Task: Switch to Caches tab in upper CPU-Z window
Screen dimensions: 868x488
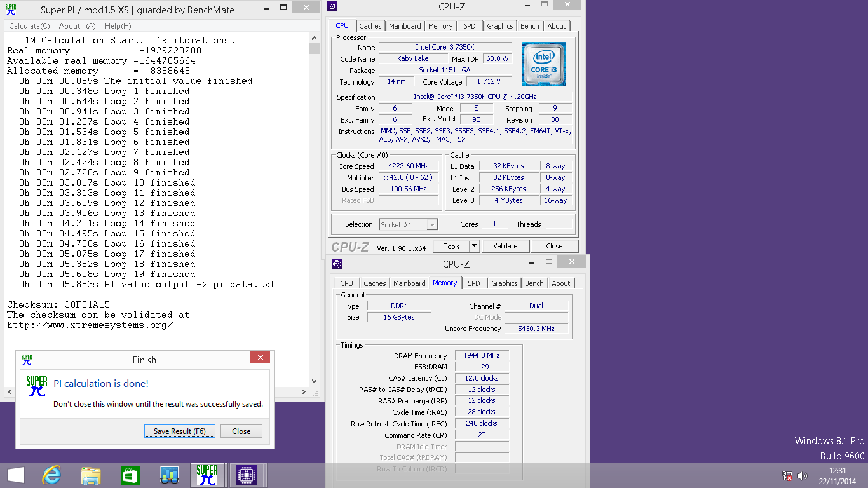Action: (x=370, y=26)
